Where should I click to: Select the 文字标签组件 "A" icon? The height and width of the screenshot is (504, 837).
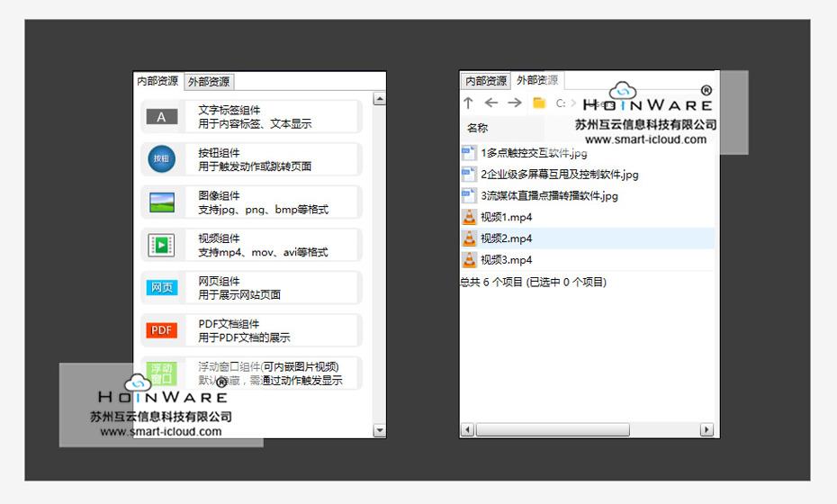pyautogui.click(x=162, y=117)
